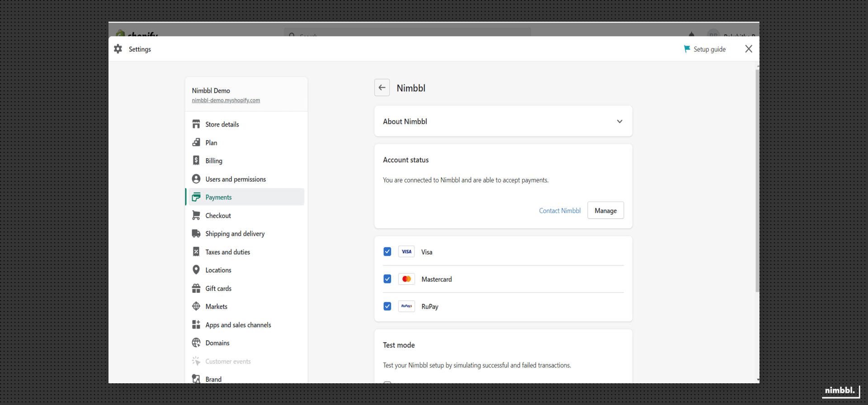Click the Visa card logo

pos(406,252)
